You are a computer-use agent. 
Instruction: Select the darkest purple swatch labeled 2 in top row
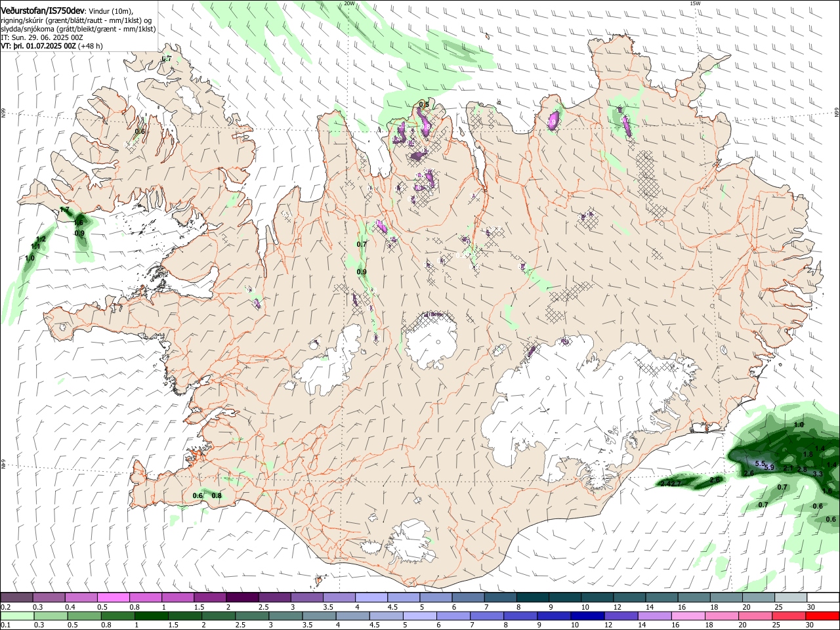[x=242, y=598]
